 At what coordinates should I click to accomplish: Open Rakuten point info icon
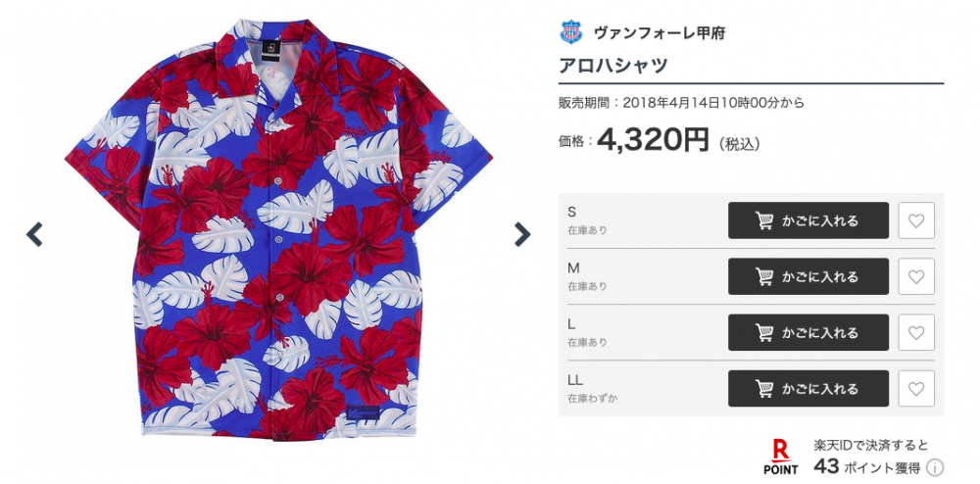[x=935, y=467]
